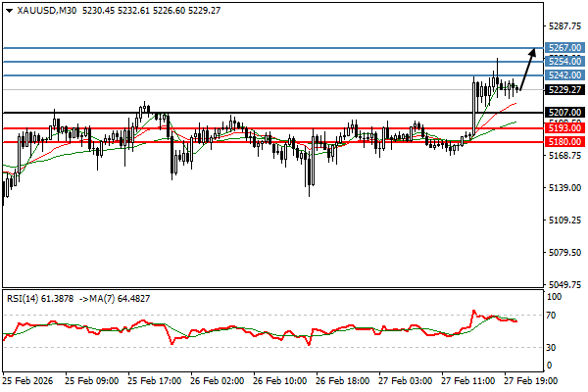Click the 25 Feb 2026 date label
The image size is (588, 392).
pyautogui.click(x=29, y=378)
